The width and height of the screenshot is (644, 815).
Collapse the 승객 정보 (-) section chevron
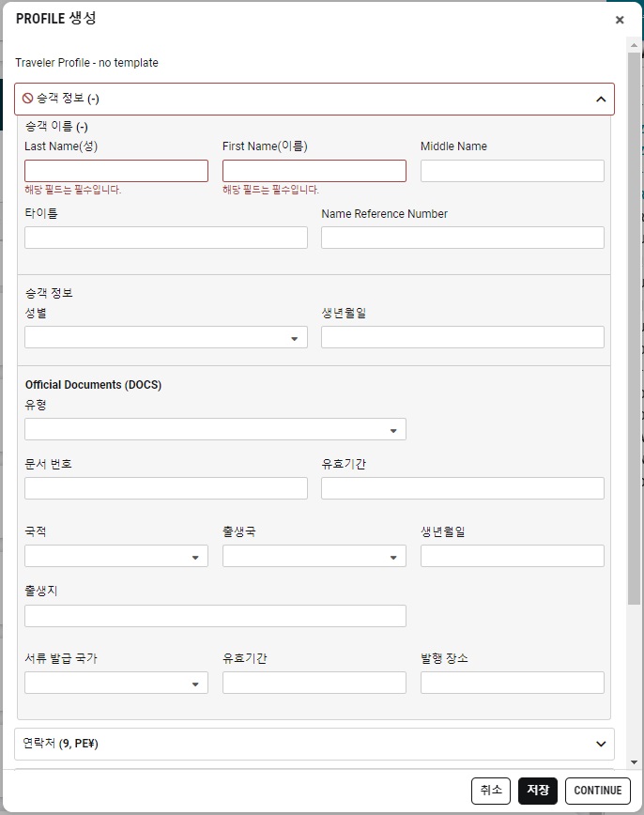(601, 99)
